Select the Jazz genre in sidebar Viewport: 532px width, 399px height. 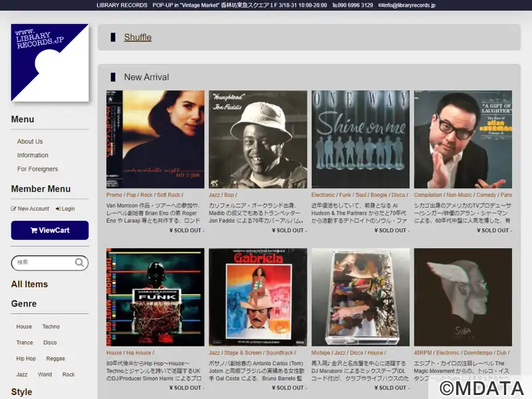pyautogui.click(x=22, y=374)
